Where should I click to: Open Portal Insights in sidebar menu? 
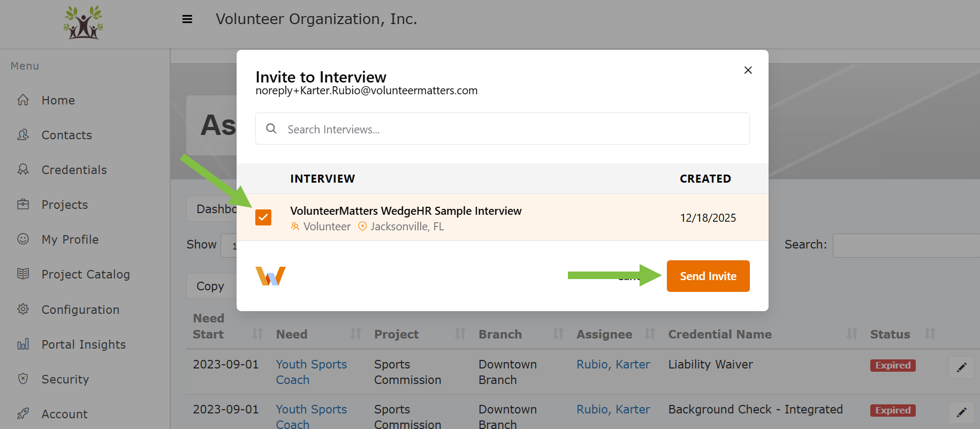[x=83, y=344]
